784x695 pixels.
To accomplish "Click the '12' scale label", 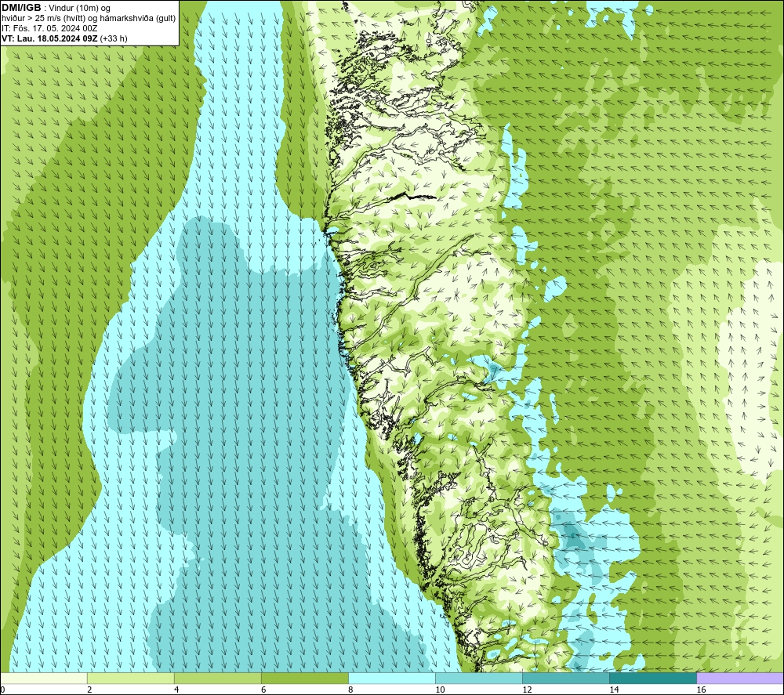I will (x=527, y=690).
